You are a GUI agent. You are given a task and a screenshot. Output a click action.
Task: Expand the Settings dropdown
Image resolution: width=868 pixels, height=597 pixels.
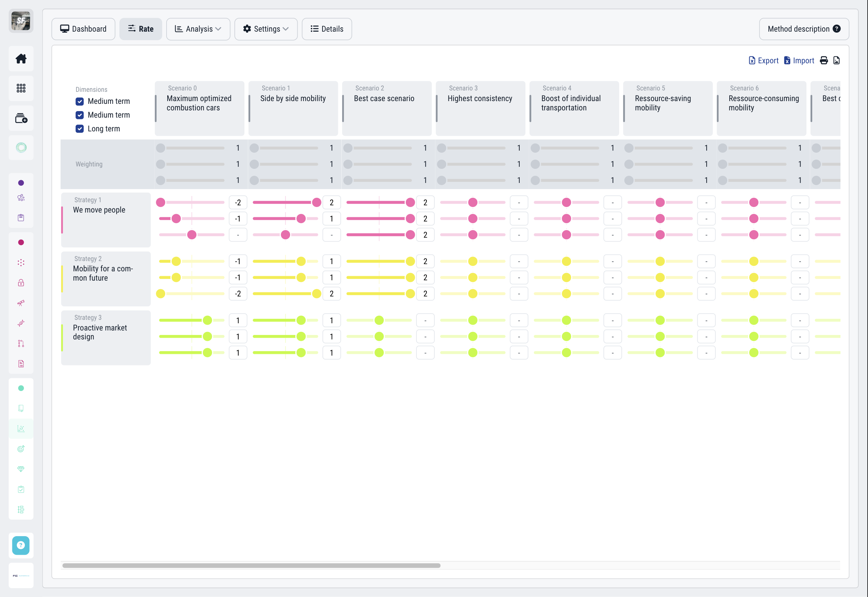pos(266,29)
